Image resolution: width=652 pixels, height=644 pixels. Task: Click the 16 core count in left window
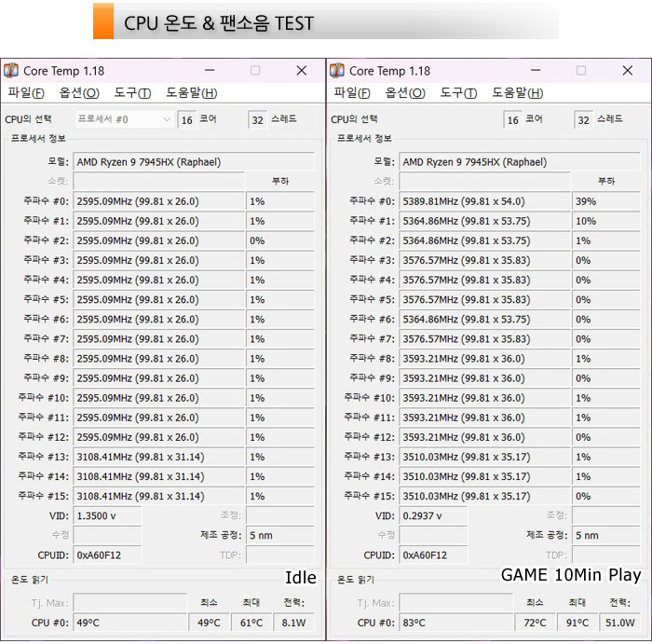coord(186,120)
